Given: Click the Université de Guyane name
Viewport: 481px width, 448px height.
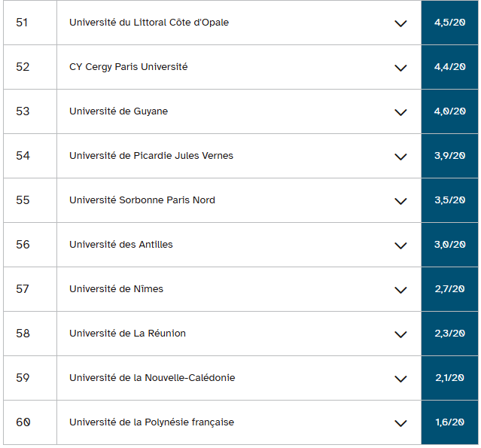Looking at the screenshot, I should coord(118,111).
